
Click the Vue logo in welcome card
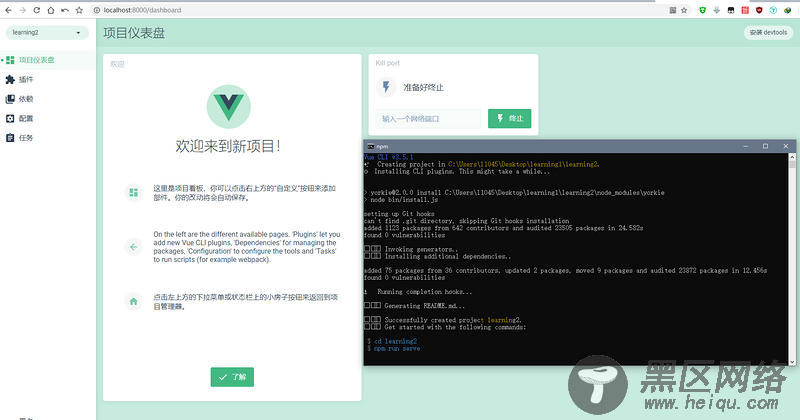229,107
